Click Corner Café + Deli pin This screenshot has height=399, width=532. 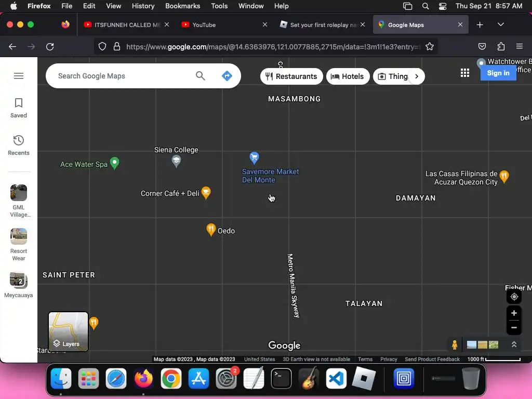coord(206,193)
